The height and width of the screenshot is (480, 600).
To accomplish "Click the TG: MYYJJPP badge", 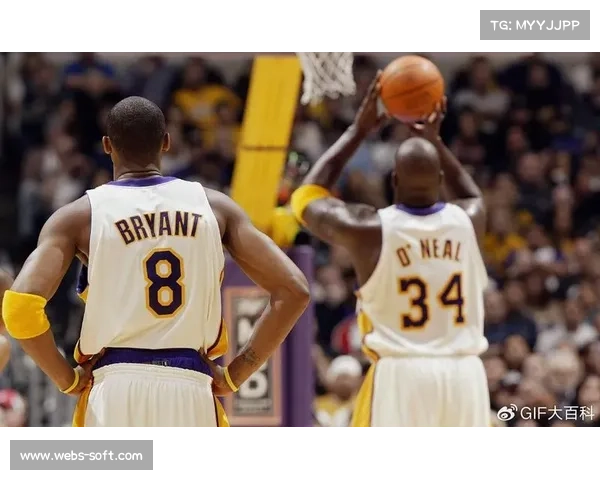I will coord(535,25).
